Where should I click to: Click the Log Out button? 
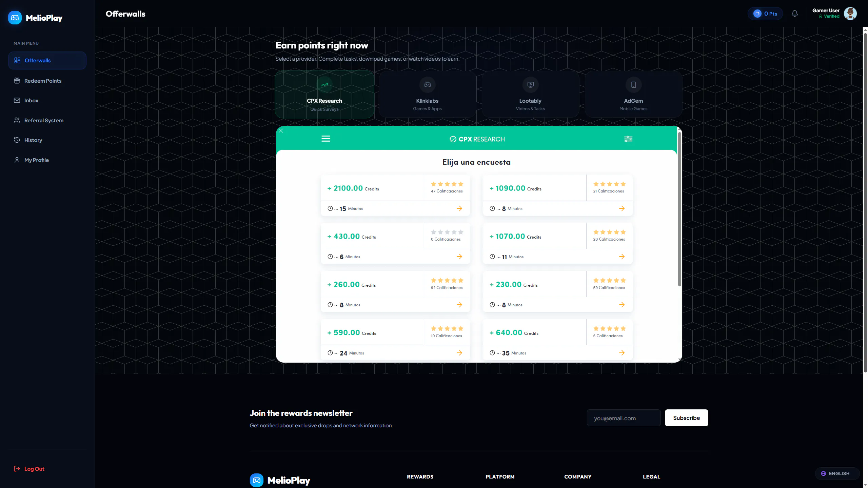[29, 469]
